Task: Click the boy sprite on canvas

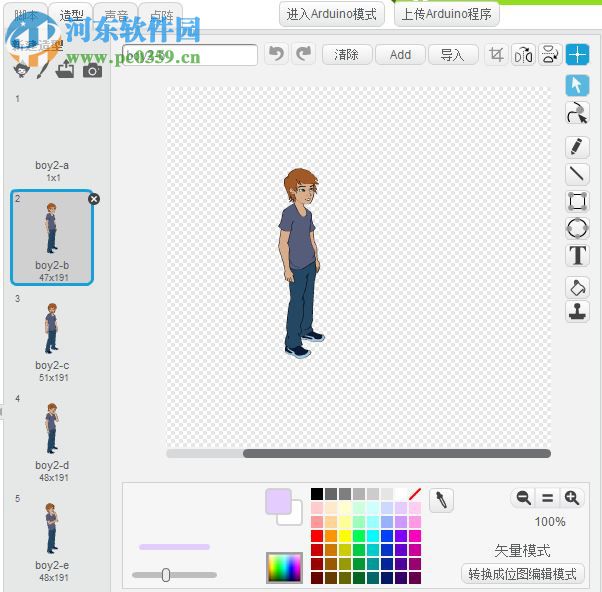Action: point(301,263)
